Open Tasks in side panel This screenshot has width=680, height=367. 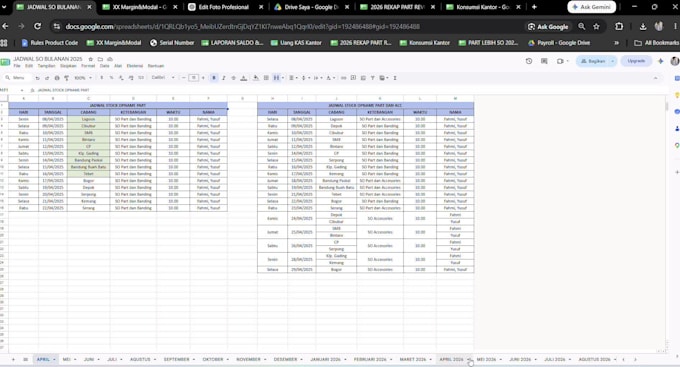point(677,111)
